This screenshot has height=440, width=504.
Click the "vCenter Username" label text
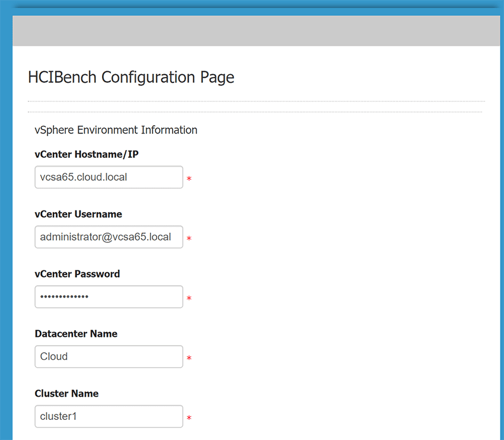(78, 214)
